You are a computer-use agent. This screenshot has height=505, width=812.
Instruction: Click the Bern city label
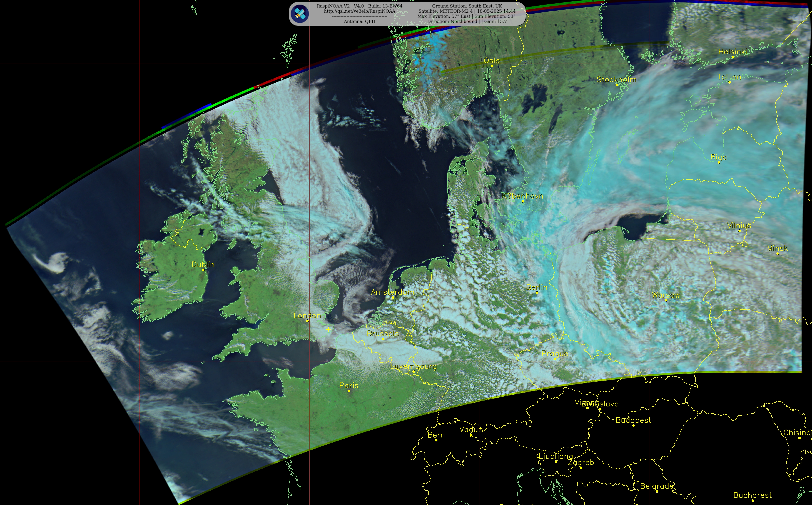(x=436, y=435)
